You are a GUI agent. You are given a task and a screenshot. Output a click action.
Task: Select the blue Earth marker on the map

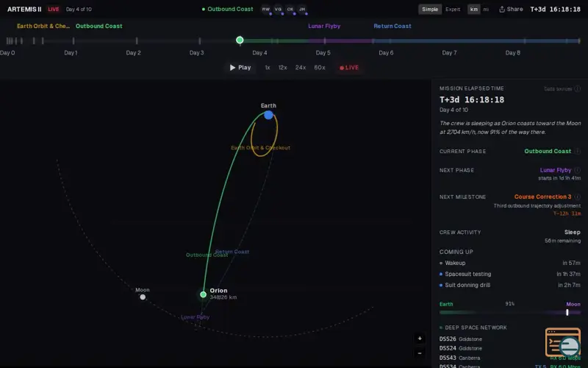[x=268, y=115]
